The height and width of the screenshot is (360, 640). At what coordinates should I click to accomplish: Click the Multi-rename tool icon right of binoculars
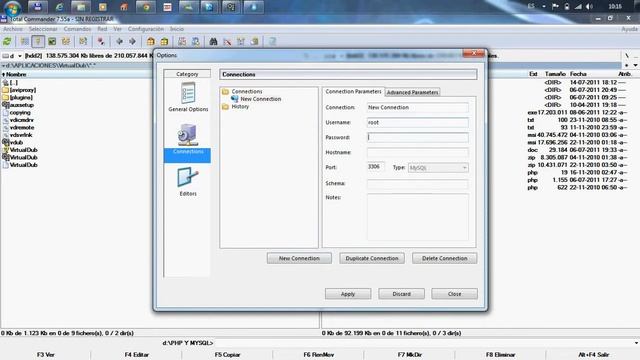[x=227, y=42]
